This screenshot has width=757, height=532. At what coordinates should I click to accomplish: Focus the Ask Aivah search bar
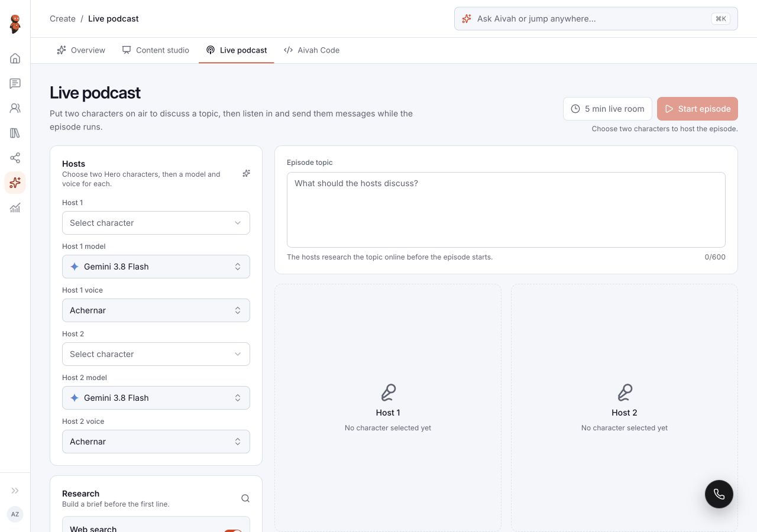tap(596, 18)
